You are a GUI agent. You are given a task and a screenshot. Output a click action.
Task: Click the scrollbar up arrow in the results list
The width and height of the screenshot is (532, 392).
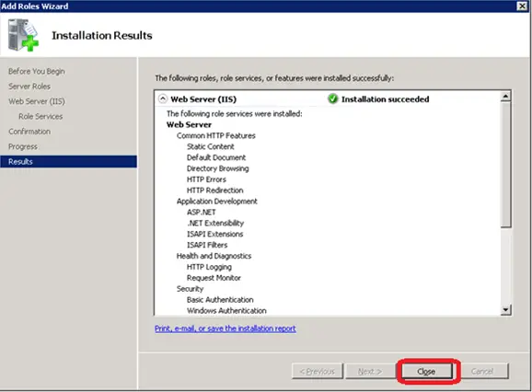click(x=505, y=97)
